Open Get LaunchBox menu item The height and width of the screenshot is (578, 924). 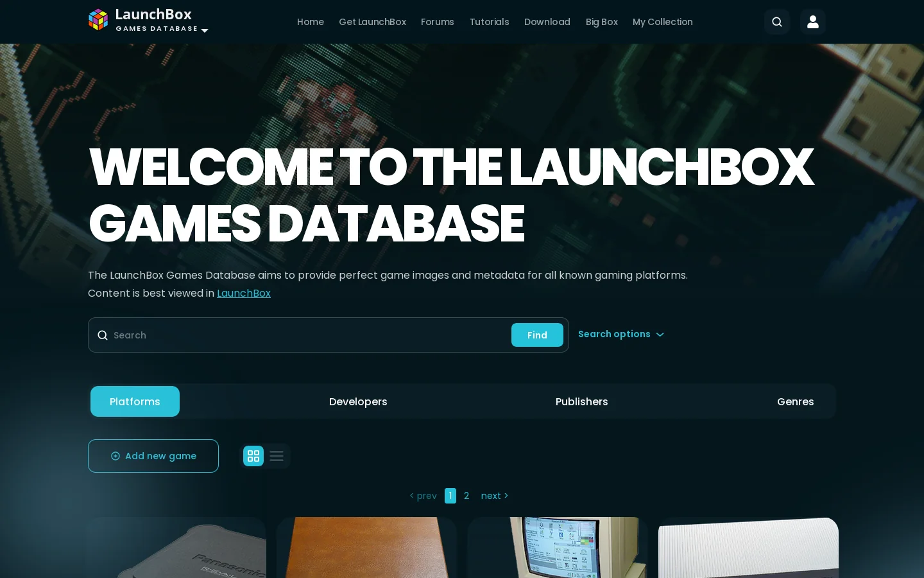point(372,22)
